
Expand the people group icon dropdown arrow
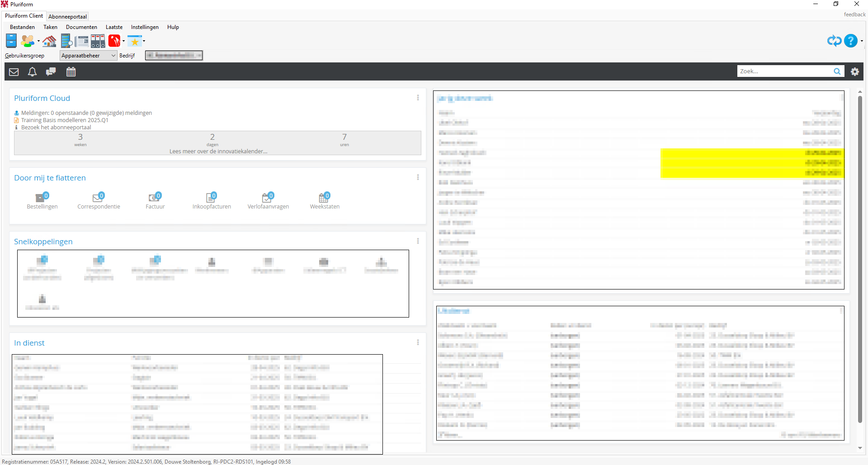[x=38, y=41]
